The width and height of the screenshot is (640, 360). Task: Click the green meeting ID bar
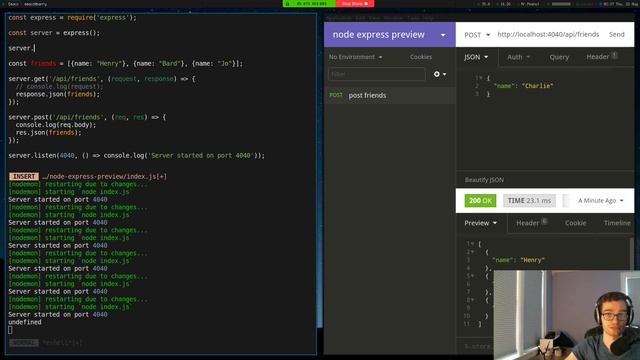(309, 4)
